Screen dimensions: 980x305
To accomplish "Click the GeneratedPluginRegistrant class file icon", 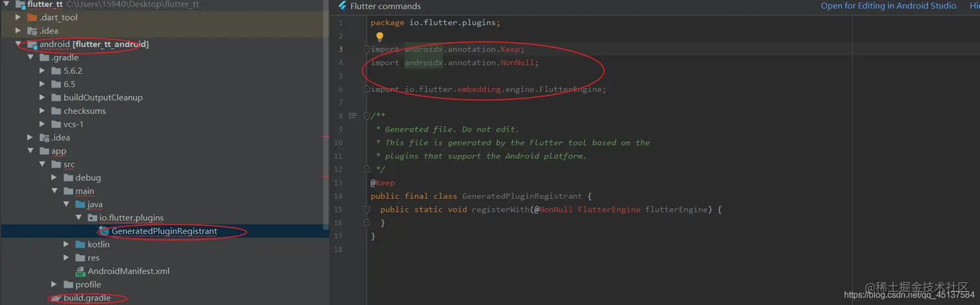I will pos(104,231).
